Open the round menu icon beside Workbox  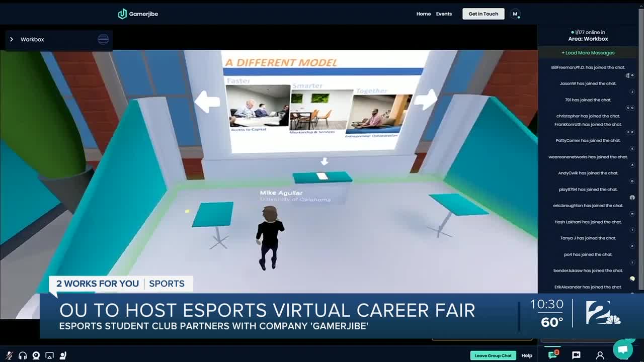[x=103, y=39]
